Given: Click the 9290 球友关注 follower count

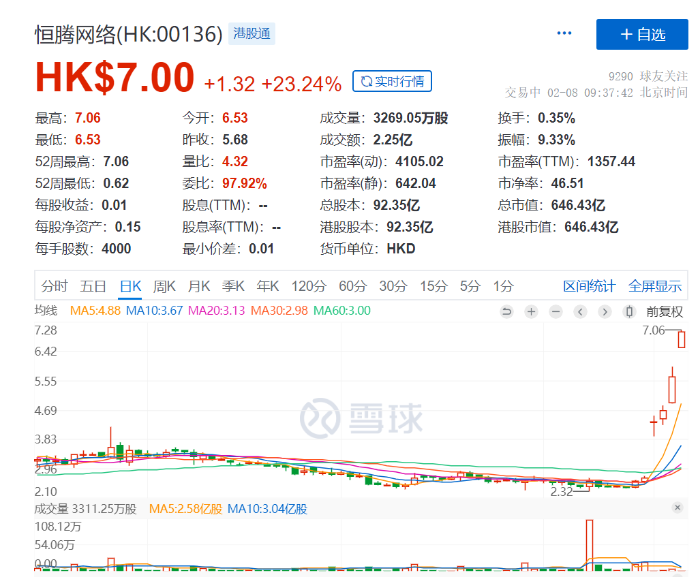Looking at the screenshot, I should (x=648, y=76).
